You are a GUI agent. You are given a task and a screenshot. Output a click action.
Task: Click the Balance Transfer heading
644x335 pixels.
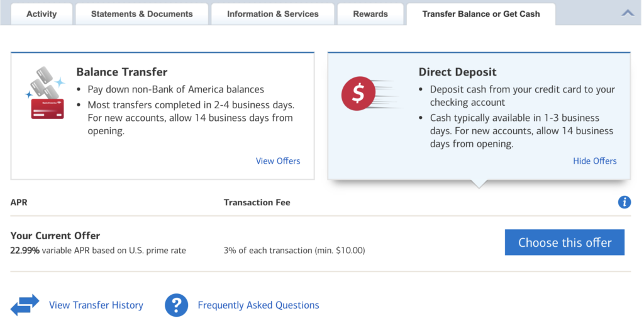click(x=122, y=72)
